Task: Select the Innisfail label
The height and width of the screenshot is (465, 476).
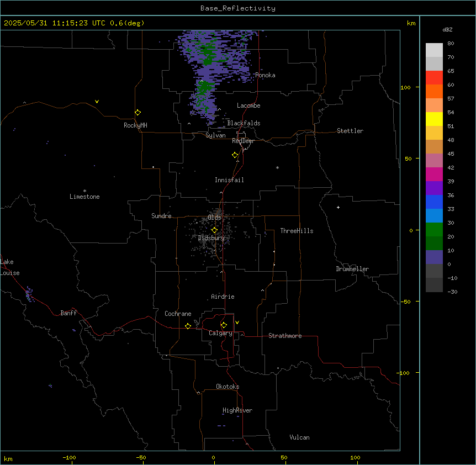Action: [229, 180]
